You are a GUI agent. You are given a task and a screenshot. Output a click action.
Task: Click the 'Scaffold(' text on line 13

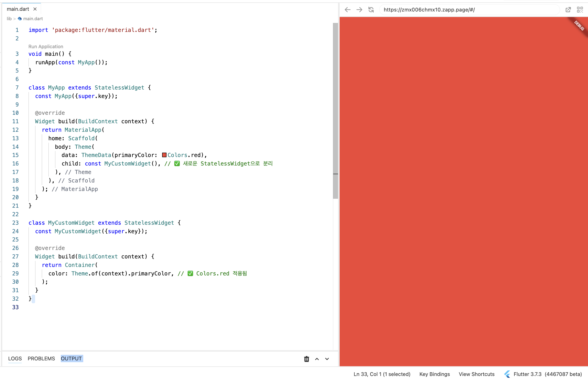pos(83,138)
